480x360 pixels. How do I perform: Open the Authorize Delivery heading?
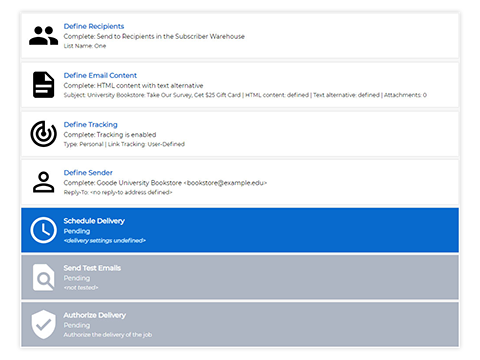pyautogui.click(x=95, y=315)
